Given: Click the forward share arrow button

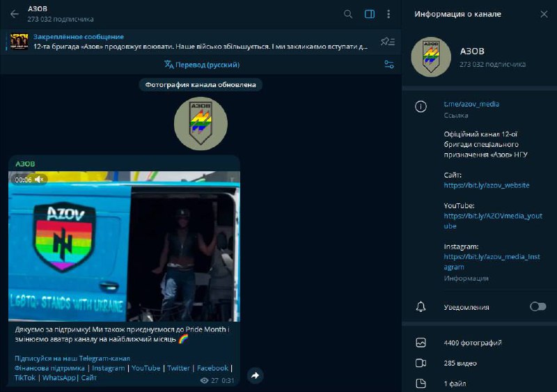Looking at the screenshot, I should click(x=256, y=375).
